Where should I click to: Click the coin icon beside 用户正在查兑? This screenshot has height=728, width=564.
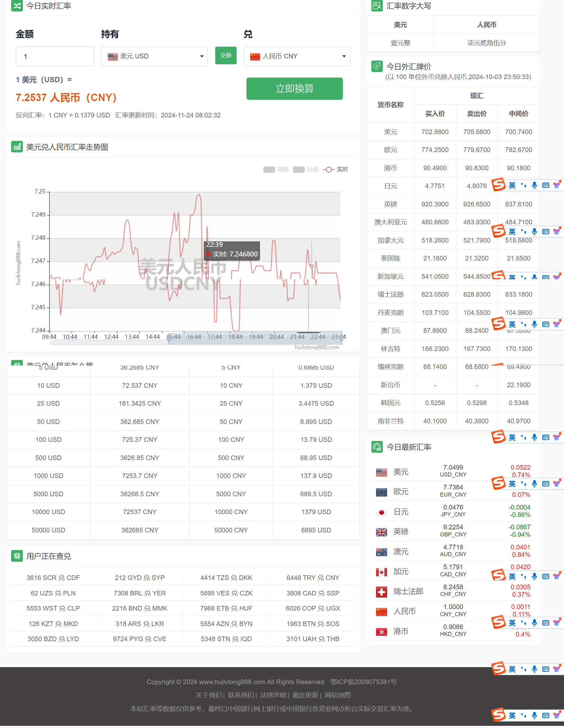pos(17,556)
